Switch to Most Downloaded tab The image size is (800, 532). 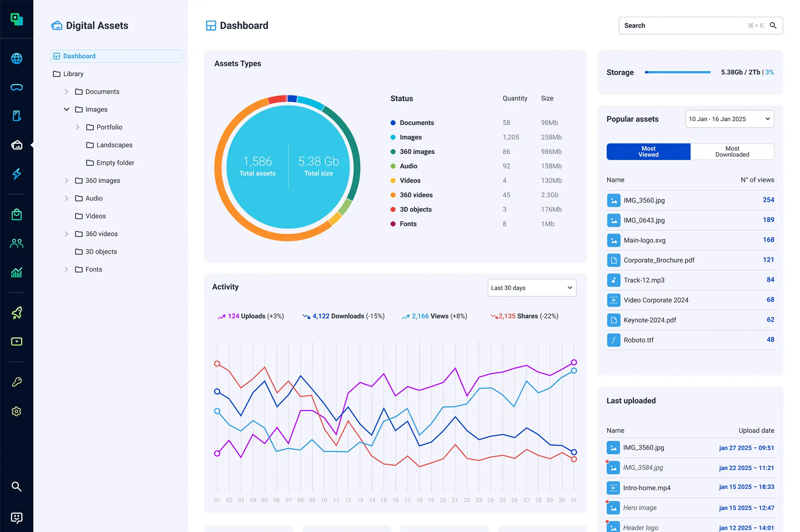click(x=732, y=151)
